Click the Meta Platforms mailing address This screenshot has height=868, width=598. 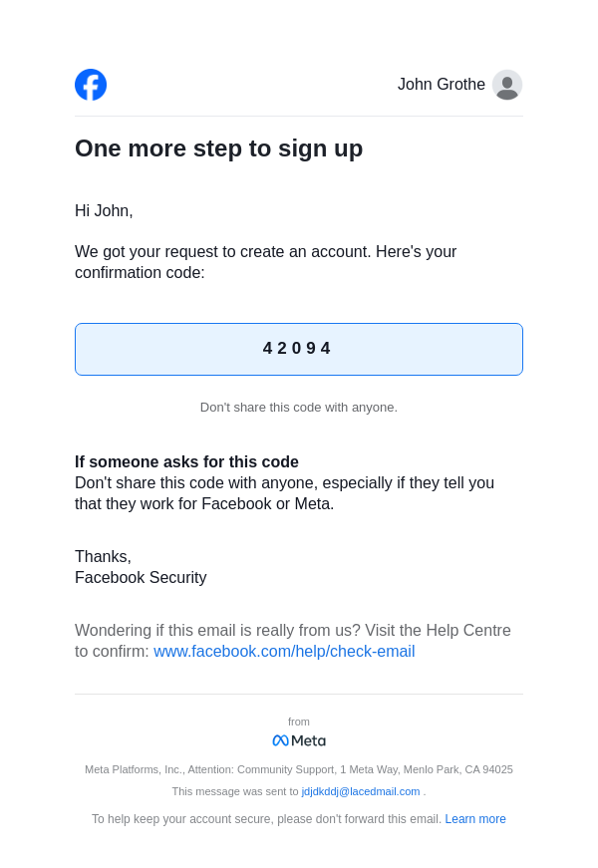click(x=299, y=769)
